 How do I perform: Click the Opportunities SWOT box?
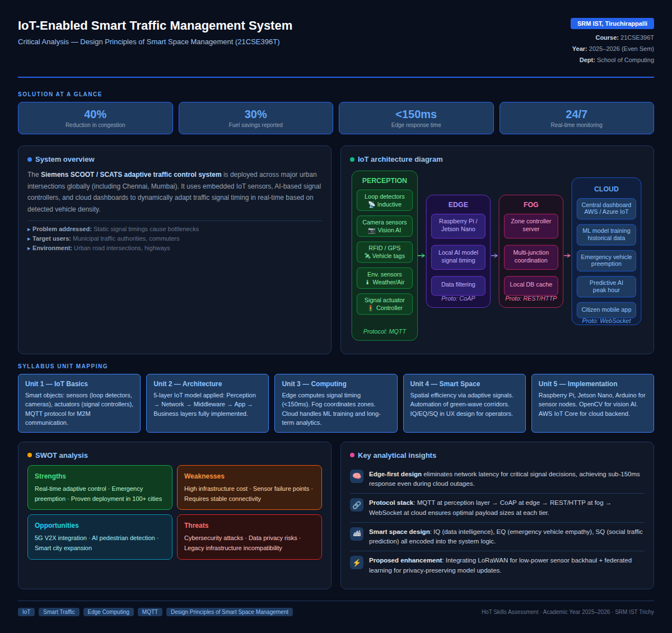pos(100,537)
